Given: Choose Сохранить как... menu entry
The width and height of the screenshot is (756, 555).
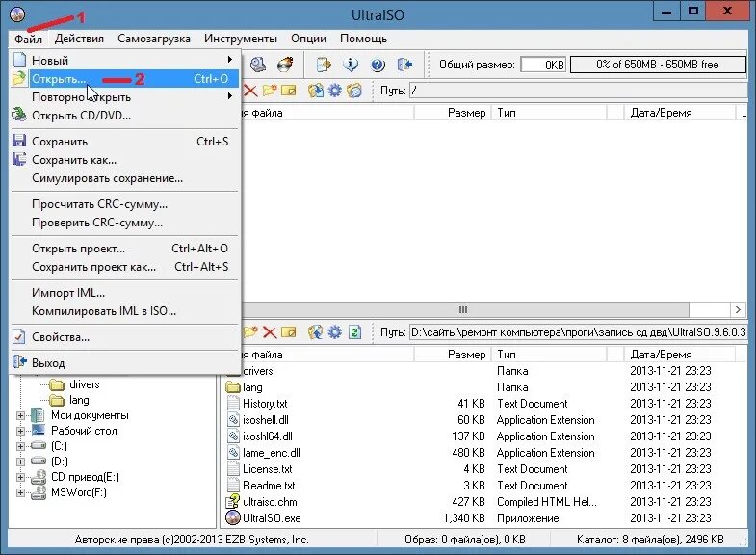Looking at the screenshot, I should [x=125, y=160].
